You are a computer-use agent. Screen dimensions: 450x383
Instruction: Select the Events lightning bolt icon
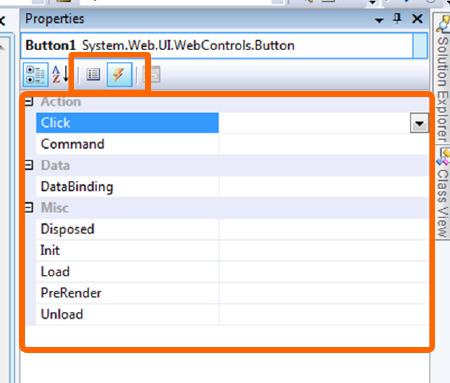pyautogui.click(x=119, y=74)
